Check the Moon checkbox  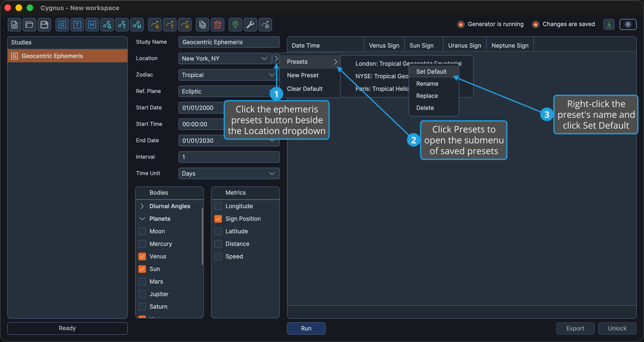(x=142, y=231)
